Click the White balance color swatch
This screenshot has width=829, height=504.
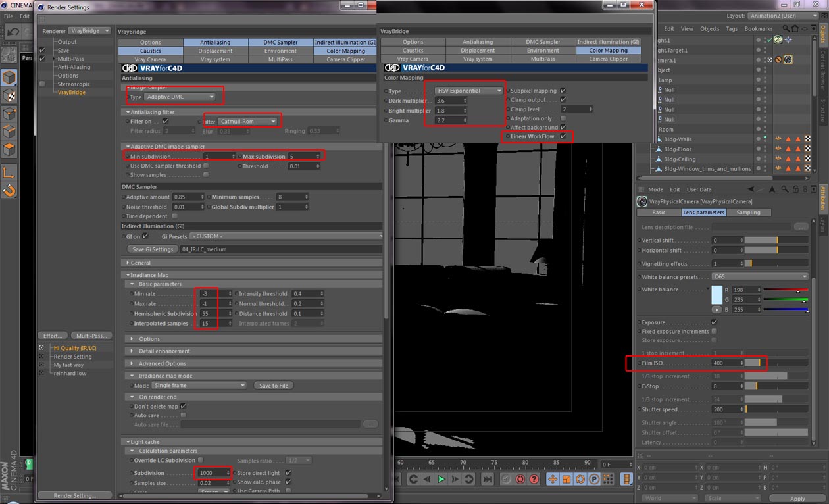716,294
